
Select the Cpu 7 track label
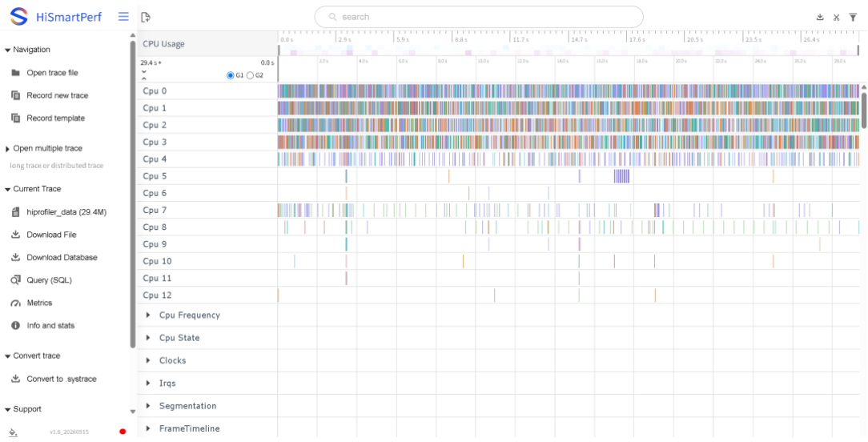(155, 210)
